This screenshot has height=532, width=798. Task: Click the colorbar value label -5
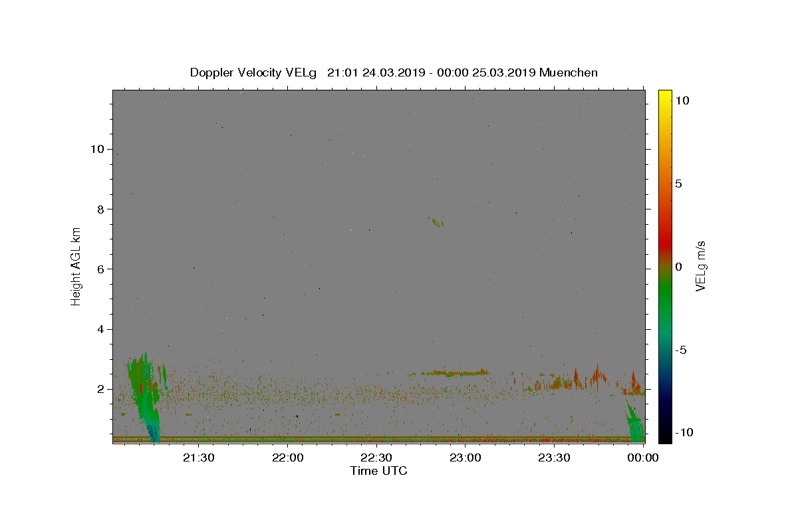coord(680,350)
